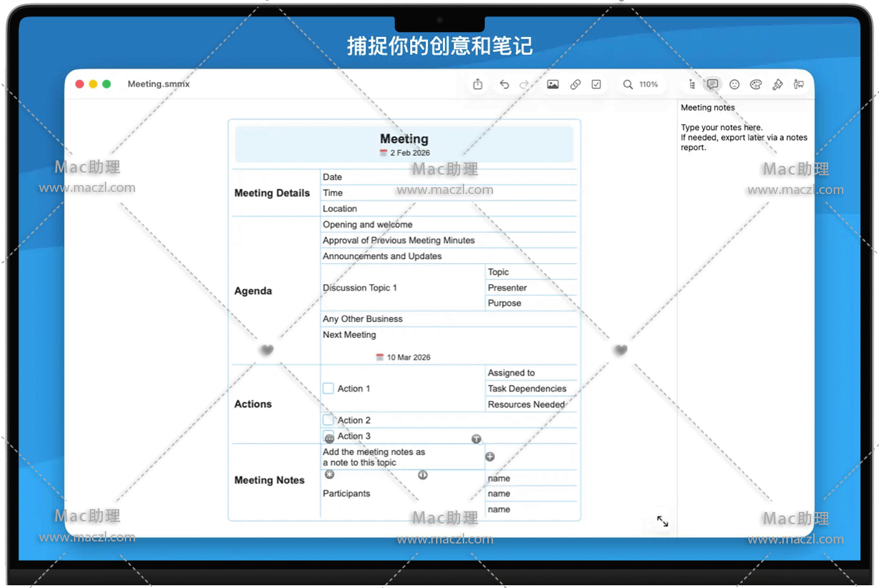Select the 'Add the meeting notes' topic

pyautogui.click(x=403, y=457)
